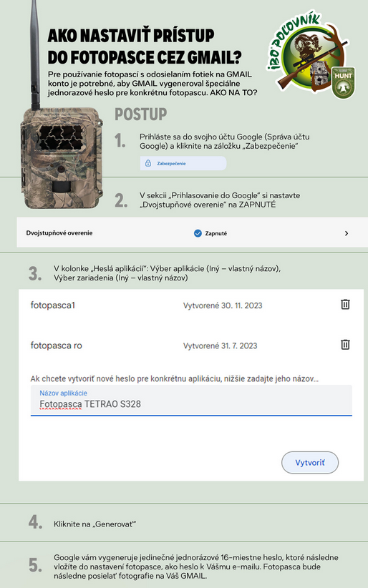Select the fotopasca ro entry

(57, 346)
